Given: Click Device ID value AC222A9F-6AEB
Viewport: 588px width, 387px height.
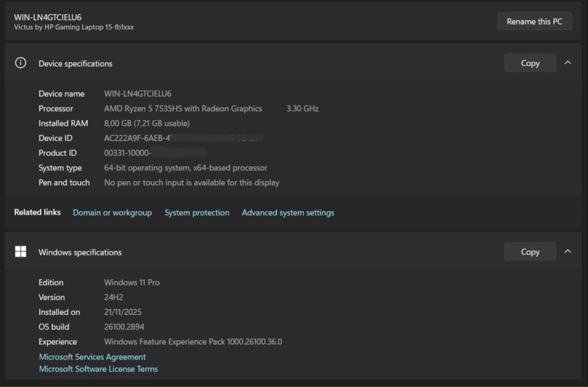Looking at the screenshot, I should pos(137,138).
